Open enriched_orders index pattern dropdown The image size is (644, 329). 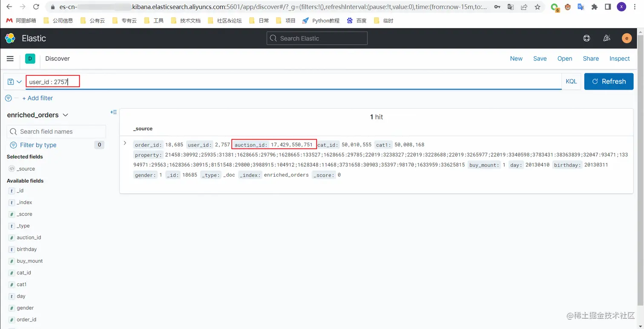[x=37, y=115]
